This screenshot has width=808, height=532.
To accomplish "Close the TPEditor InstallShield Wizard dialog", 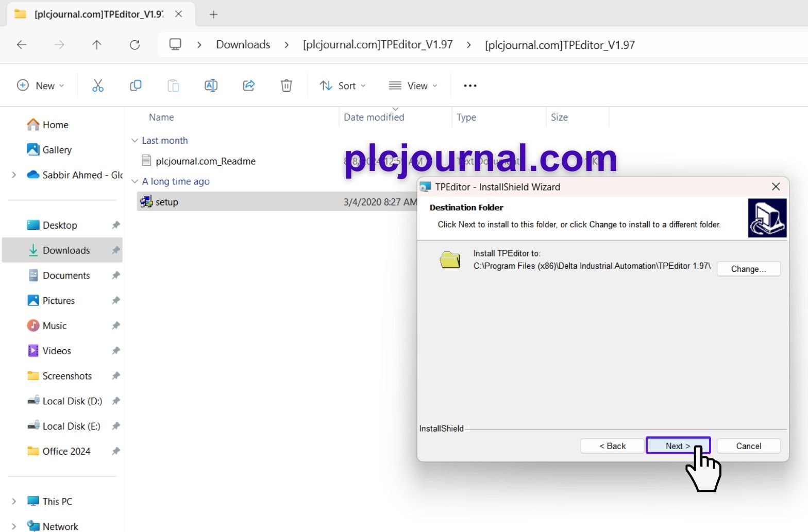I will (x=776, y=186).
